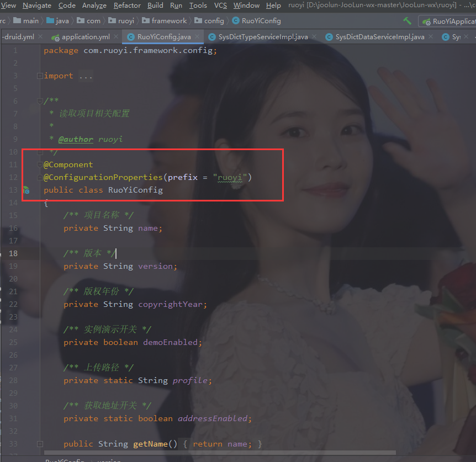Close the SysDictDataServiceImpl.java tab
Viewport: 476px width, 462px height.
pos(431,36)
